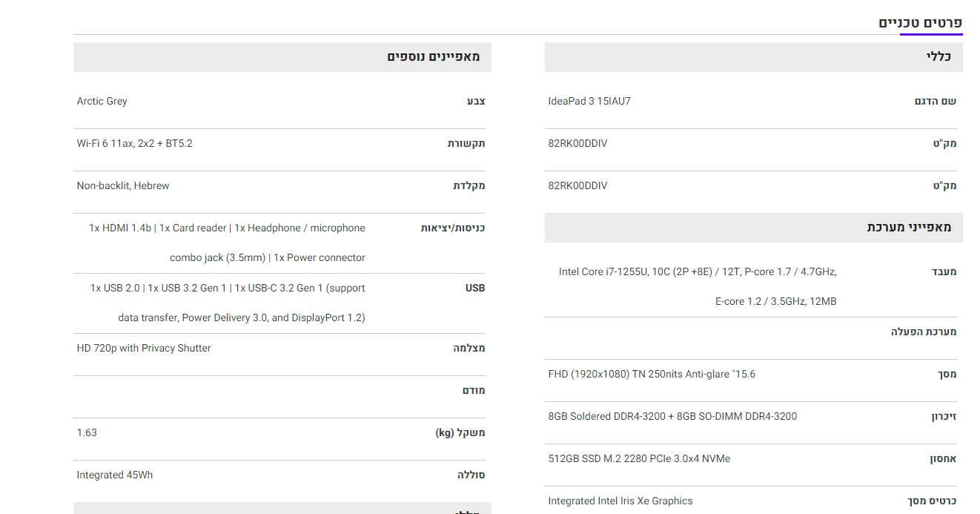Select the 1x USB 2.0 ports line
The image size is (980, 514).
coord(228,288)
